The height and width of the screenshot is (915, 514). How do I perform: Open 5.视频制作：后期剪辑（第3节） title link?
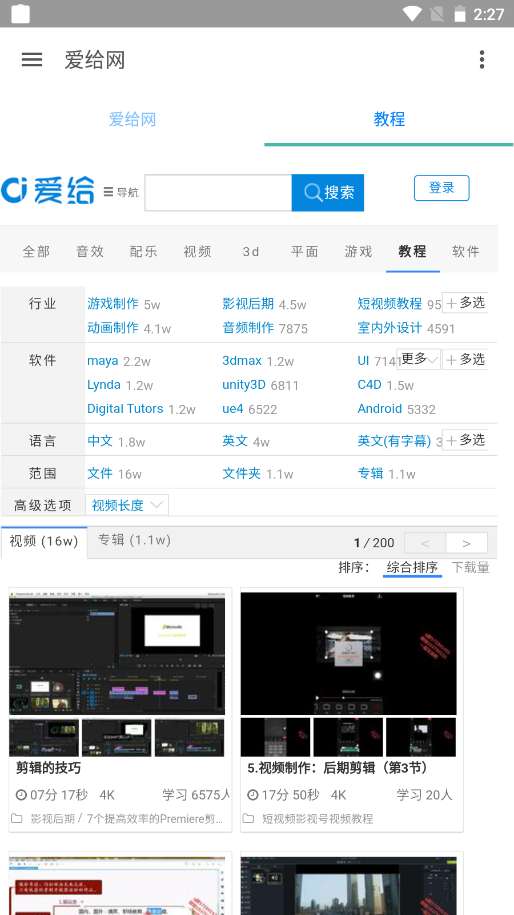(x=338, y=767)
